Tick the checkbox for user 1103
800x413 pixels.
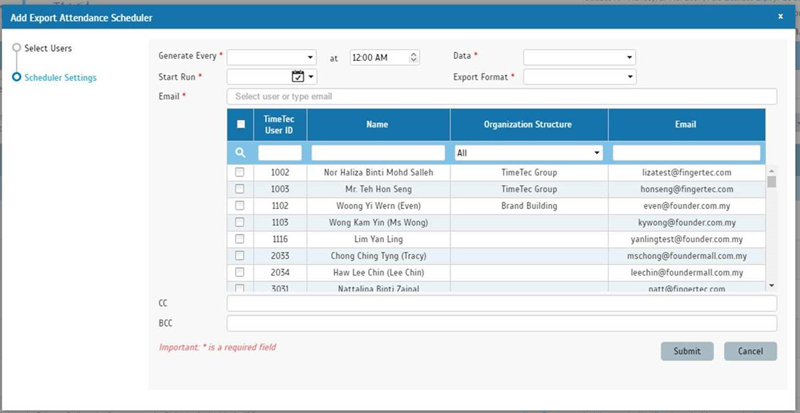point(240,222)
